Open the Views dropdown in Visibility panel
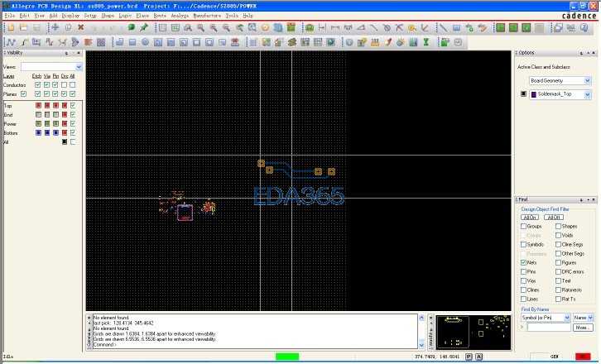 tap(79, 67)
